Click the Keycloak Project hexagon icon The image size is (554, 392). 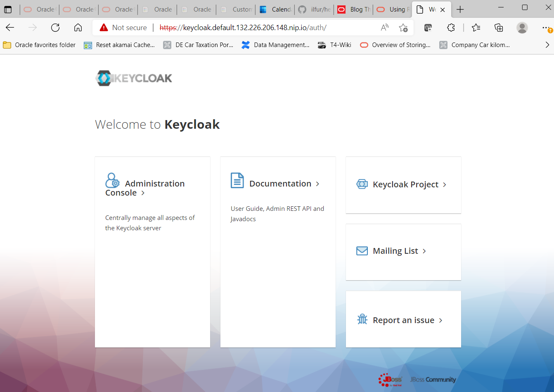tap(362, 184)
